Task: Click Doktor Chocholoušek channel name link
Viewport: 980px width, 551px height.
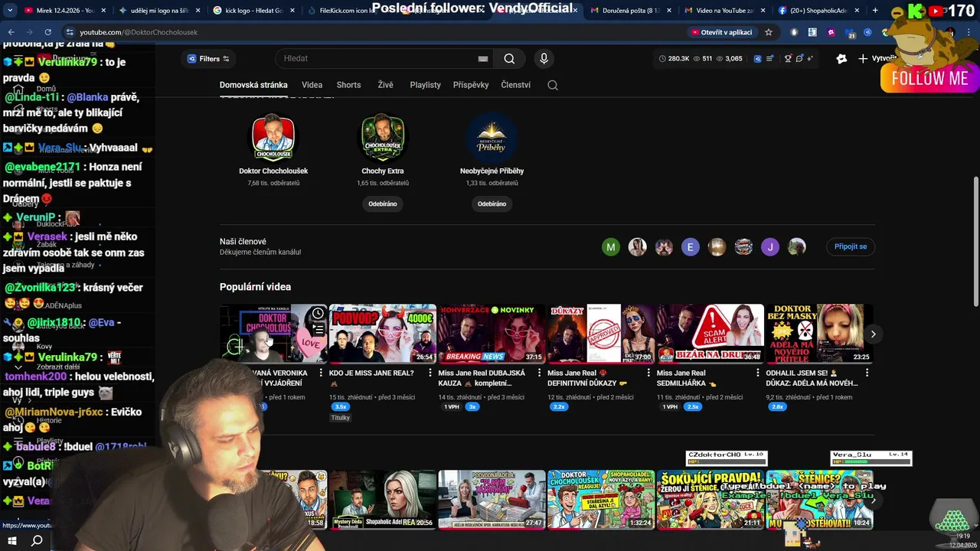Action: click(x=273, y=171)
